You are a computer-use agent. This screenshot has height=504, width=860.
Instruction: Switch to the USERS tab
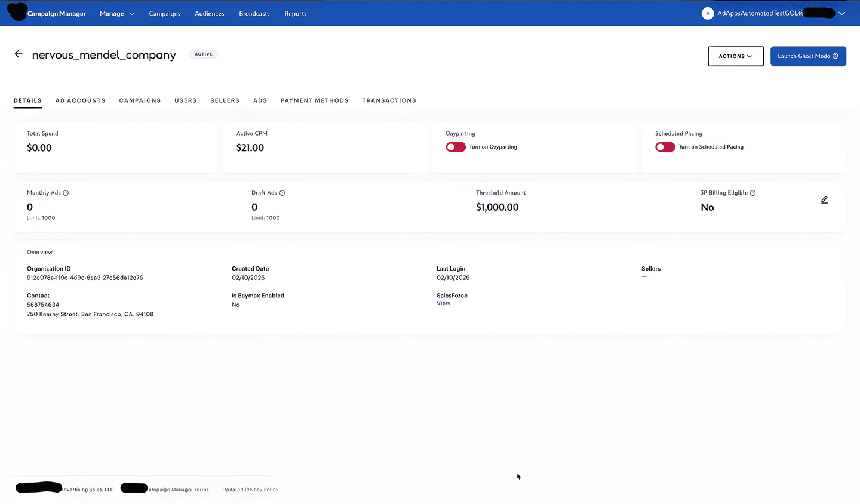click(x=185, y=100)
